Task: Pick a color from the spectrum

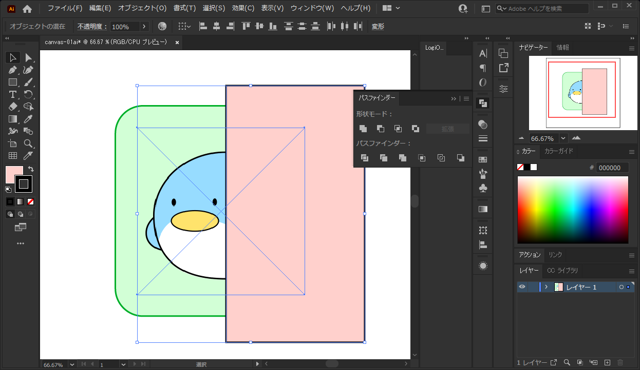Action: click(573, 210)
